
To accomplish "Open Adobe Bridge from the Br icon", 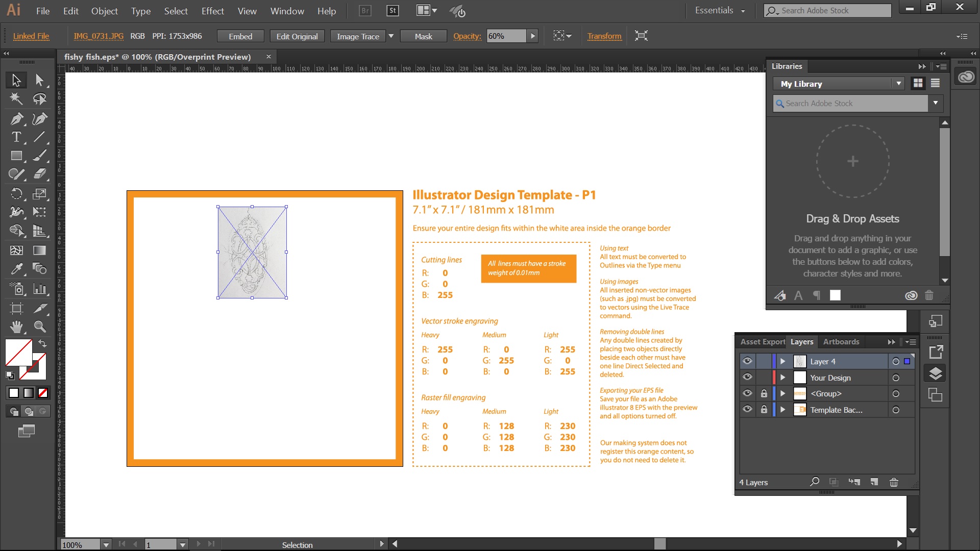I will pyautogui.click(x=365, y=11).
